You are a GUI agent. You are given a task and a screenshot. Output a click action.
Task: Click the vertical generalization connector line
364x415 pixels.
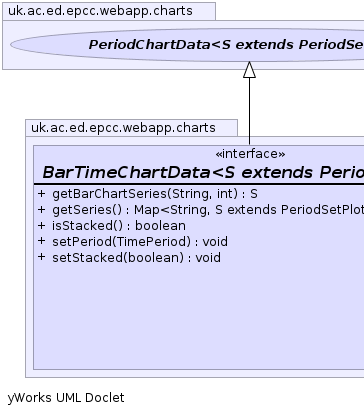point(249,111)
